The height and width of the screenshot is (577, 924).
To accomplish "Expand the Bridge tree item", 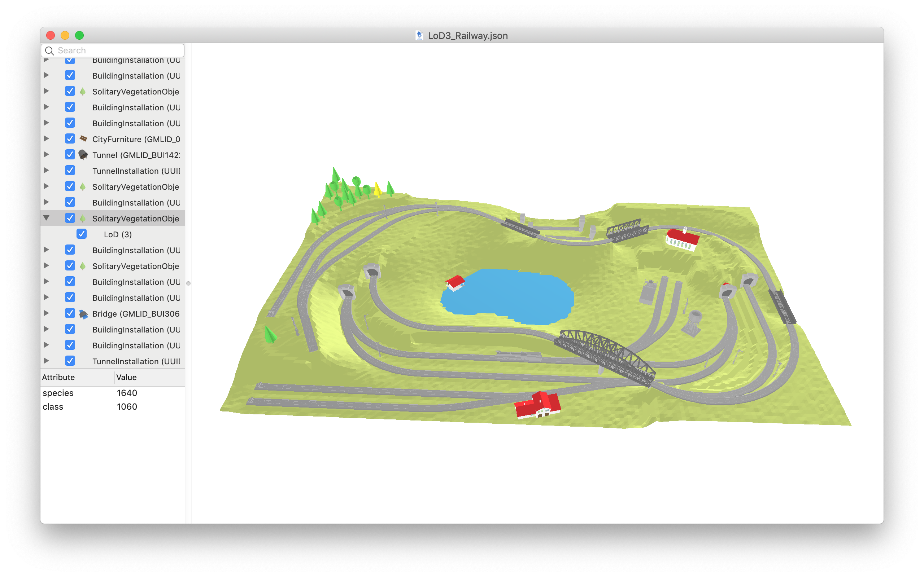I will click(46, 313).
